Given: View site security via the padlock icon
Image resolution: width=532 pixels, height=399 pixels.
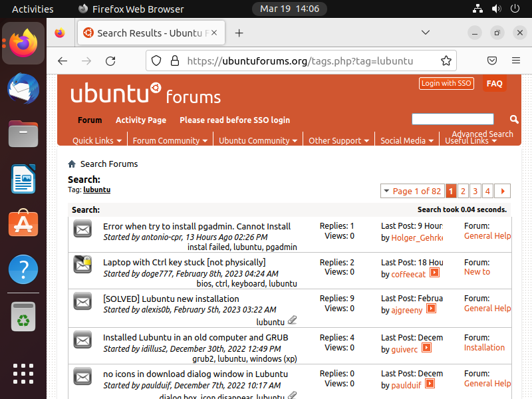Looking at the screenshot, I should 175,61.
